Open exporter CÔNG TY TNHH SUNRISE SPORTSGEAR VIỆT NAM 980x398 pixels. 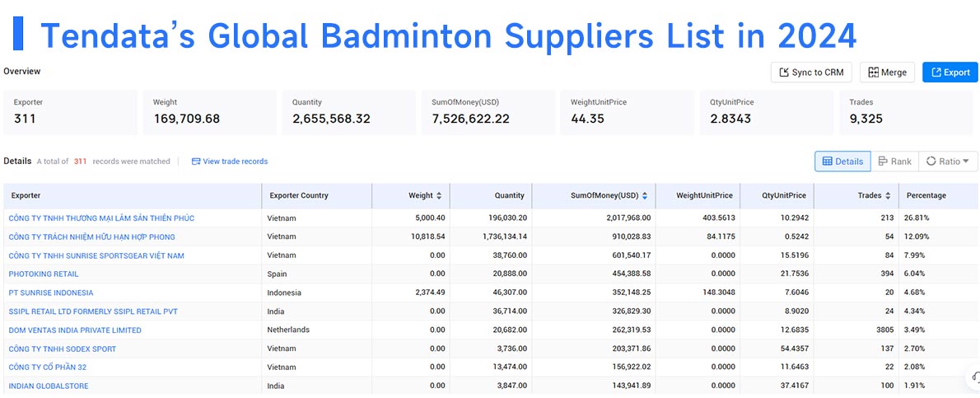pyautogui.click(x=96, y=256)
